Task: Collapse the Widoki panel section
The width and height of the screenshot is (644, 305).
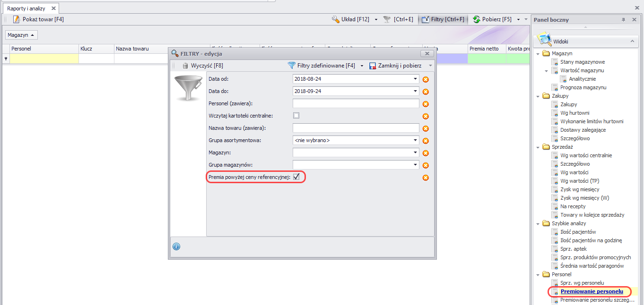Action: point(632,42)
